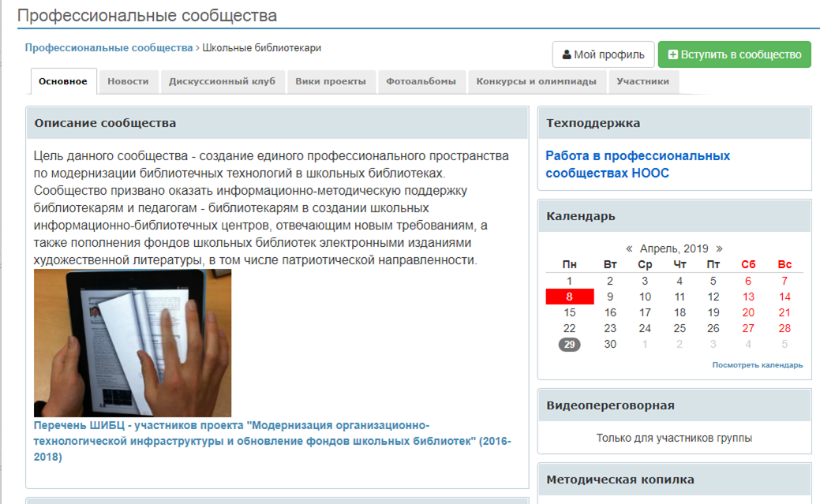Click Вступить в сообщество green button

click(x=734, y=54)
